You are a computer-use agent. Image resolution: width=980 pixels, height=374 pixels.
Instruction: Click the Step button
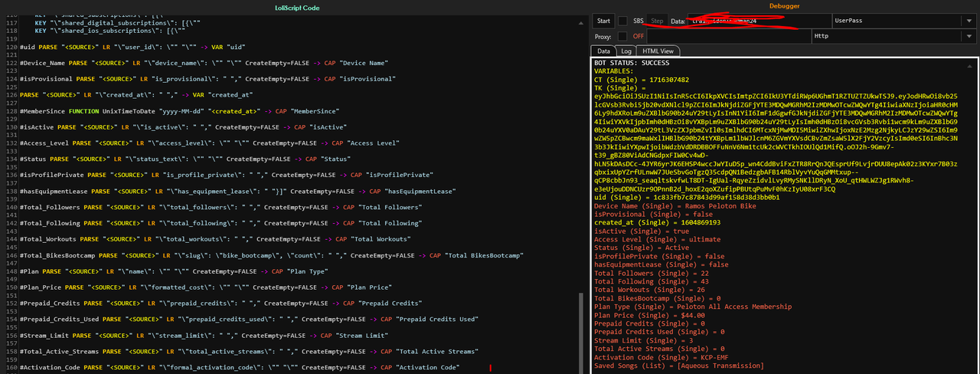click(x=657, y=21)
